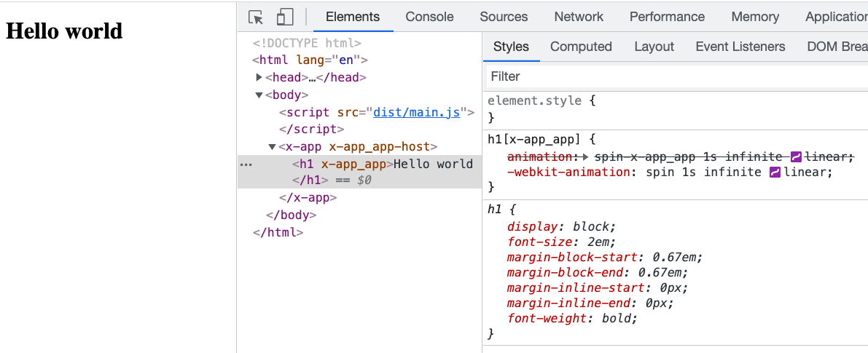Click the three-dots menu beside the h1 row
This screenshot has width=868, height=353.
(x=247, y=164)
